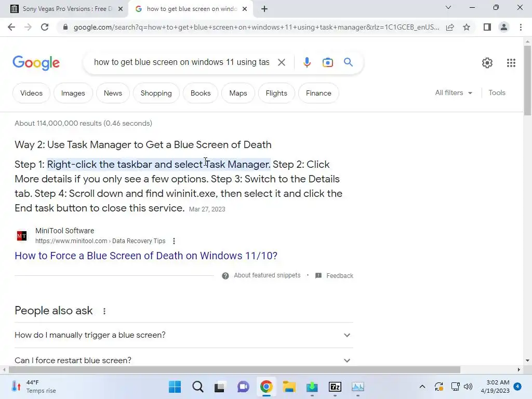
Task: Clear the search query with X
Action: click(281, 62)
